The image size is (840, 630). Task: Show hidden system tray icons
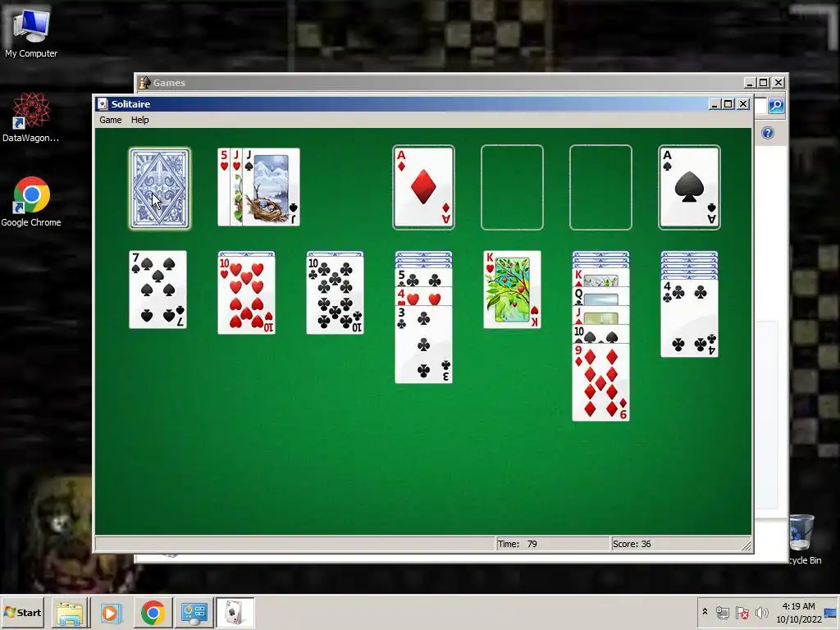(705, 612)
